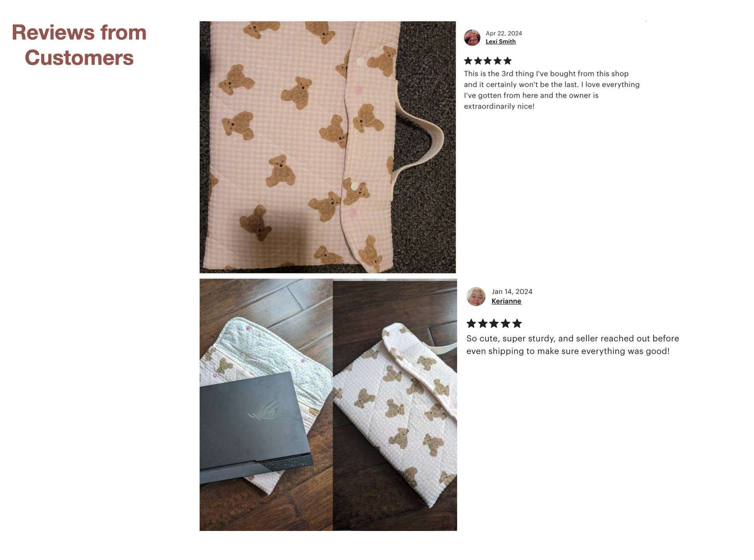Click Kerianne's review text about sturdy sleeve
Viewport: 754px width, 560px height.
coord(573,345)
